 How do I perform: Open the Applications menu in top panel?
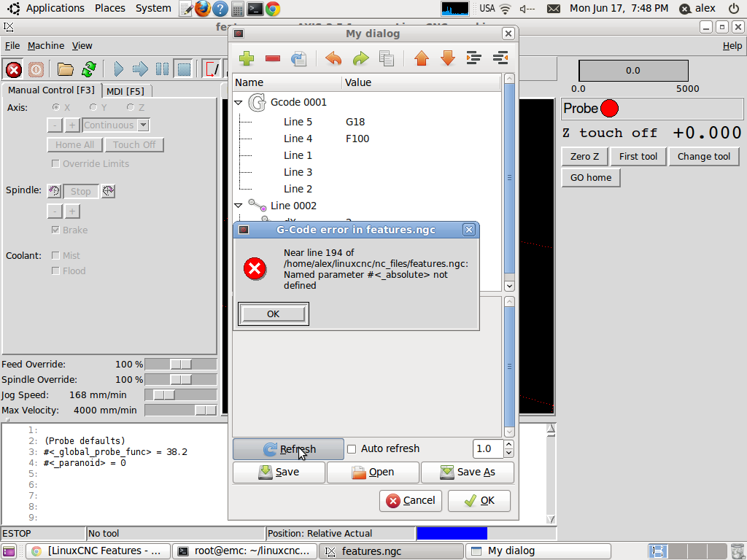point(55,8)
